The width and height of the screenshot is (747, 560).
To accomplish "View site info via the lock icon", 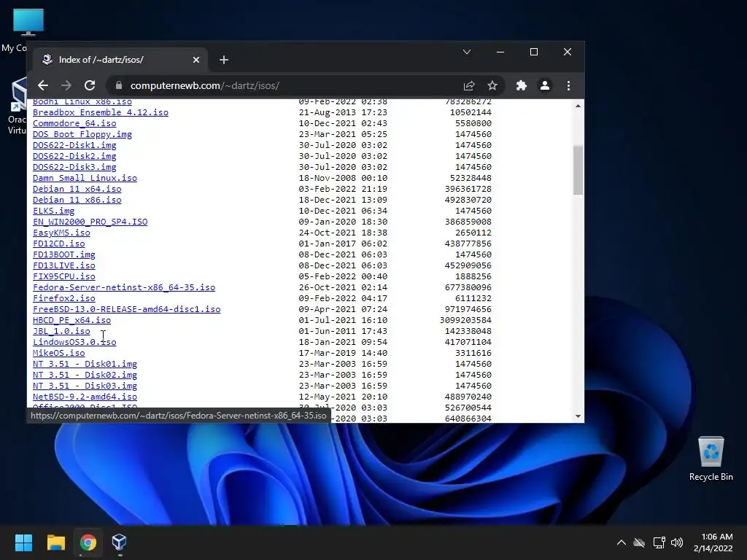I will click(x=119, y=86).
